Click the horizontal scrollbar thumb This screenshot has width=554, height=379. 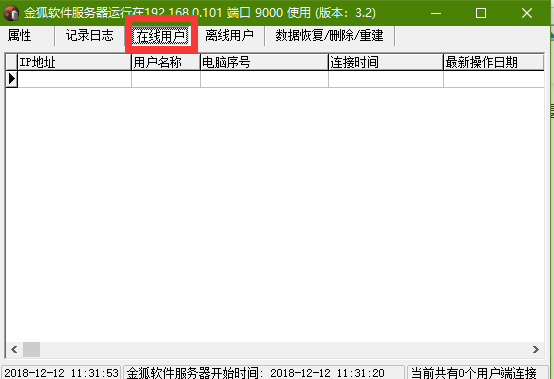(x=31, y=350)
